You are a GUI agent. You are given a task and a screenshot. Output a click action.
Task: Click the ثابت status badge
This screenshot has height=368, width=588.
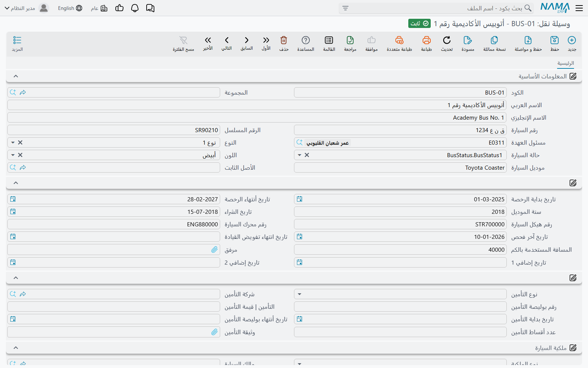[419, 24]
